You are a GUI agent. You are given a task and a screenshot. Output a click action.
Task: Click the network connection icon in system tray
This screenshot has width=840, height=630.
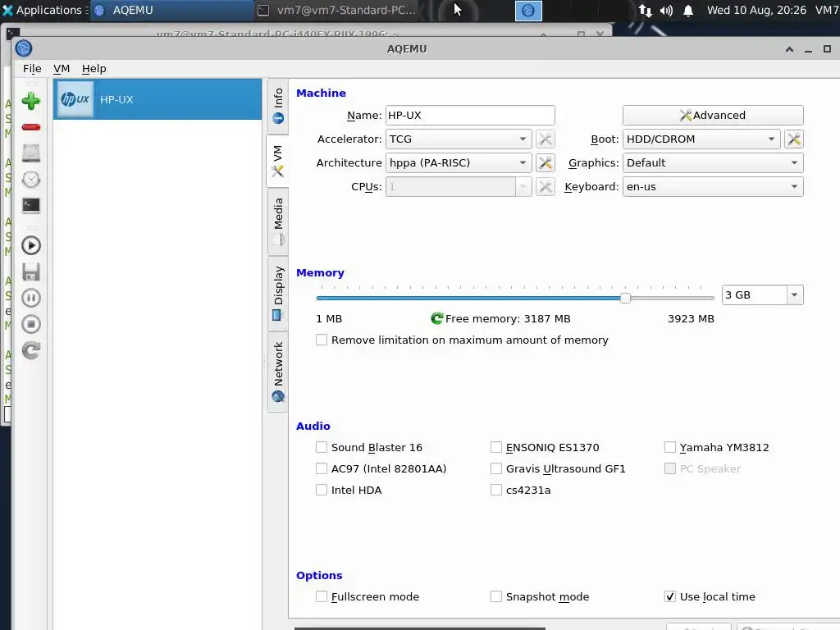(x=645, y=10)
